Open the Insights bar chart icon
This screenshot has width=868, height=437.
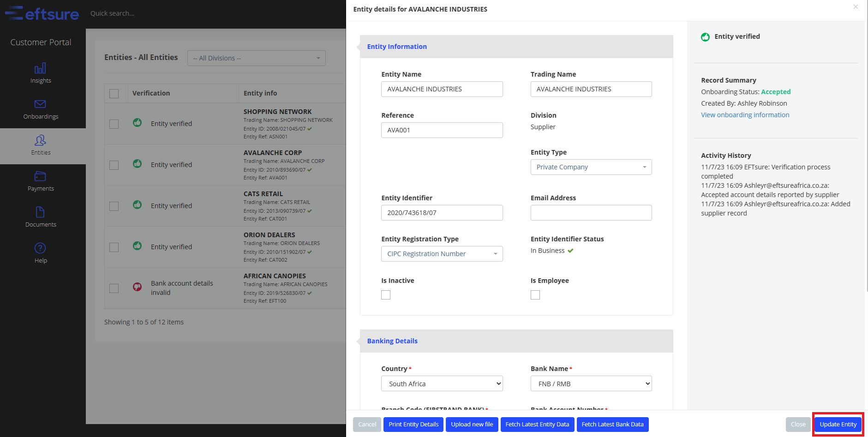pos(40,68)
